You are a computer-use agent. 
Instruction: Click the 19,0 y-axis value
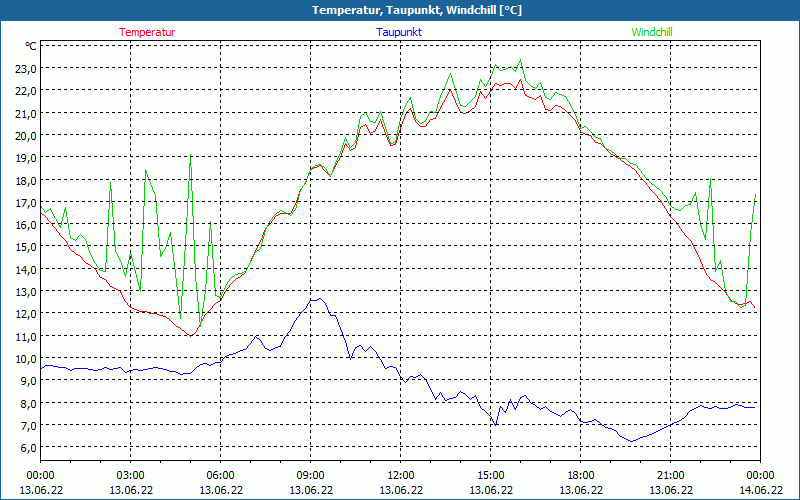point(26,158)
